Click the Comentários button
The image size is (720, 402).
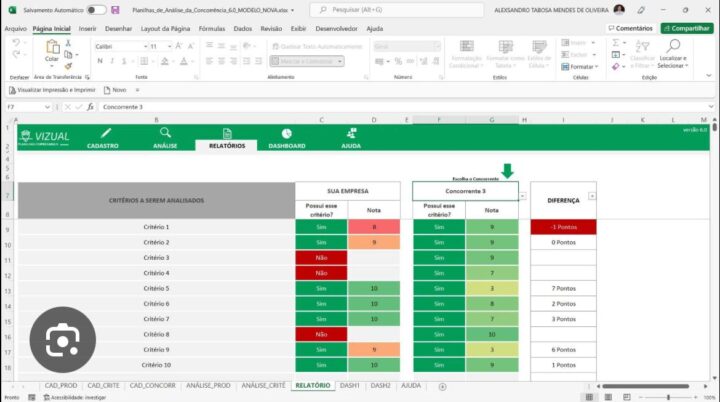pos(630,29)
